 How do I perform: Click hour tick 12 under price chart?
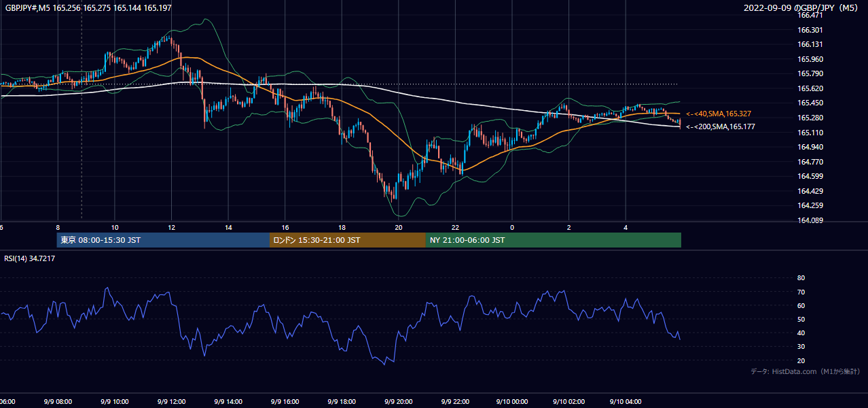click(171, 227)
